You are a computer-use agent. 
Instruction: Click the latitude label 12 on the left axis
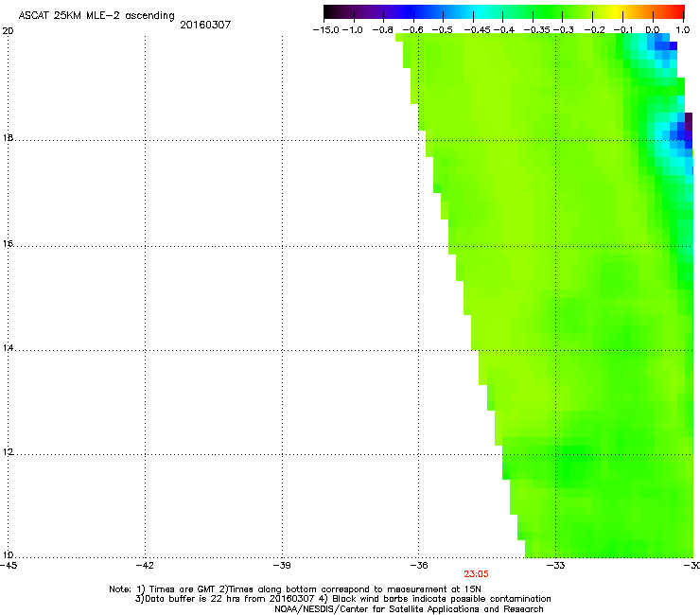8,452
